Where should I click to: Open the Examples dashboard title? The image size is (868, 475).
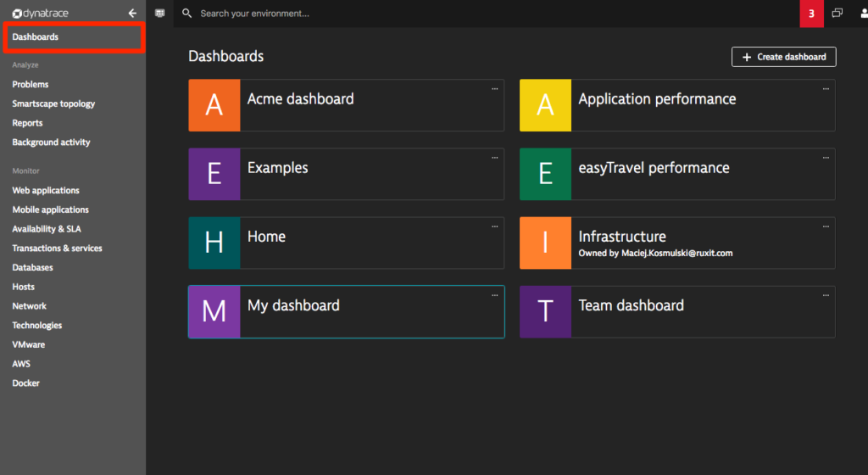pos(278,168)
